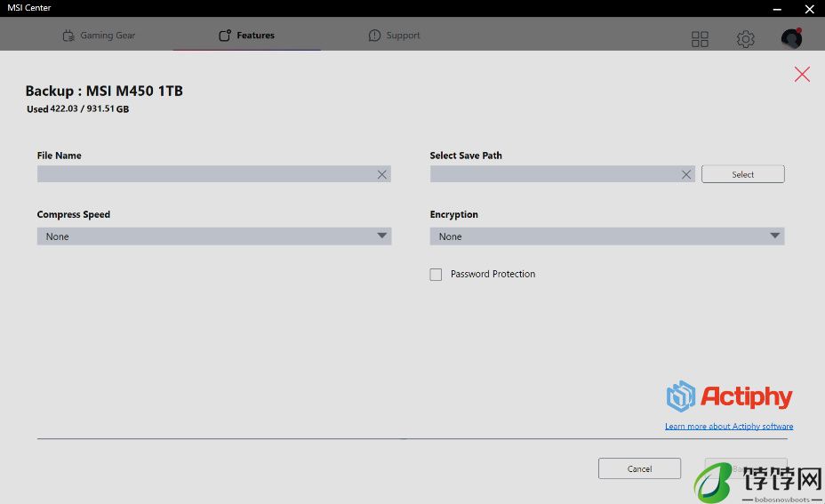Image resolution: width=825 pixels, height=504 pixels.
Task: Click the user profile avatar
Action: click(791, 38)
